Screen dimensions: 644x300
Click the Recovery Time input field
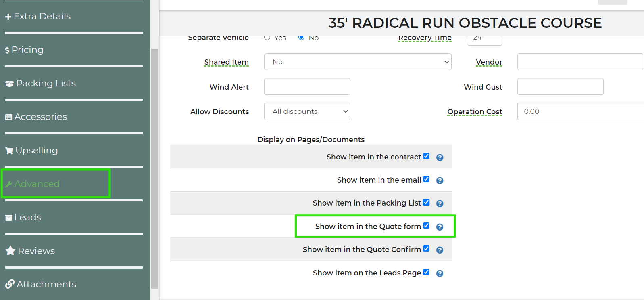point(485,40)
